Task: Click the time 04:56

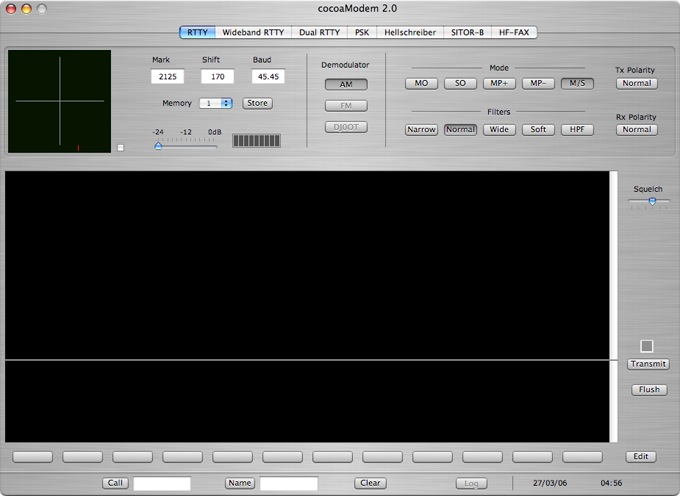Action: point(611,483)
